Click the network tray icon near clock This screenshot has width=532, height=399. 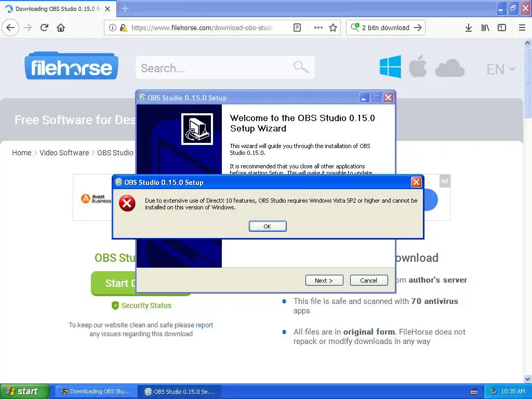point(493,391)
